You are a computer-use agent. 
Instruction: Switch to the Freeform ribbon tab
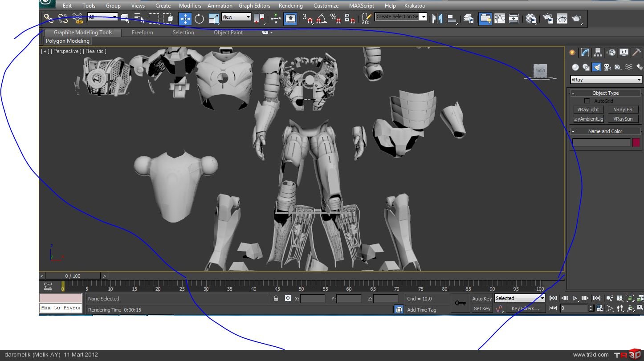coord(142,32)
